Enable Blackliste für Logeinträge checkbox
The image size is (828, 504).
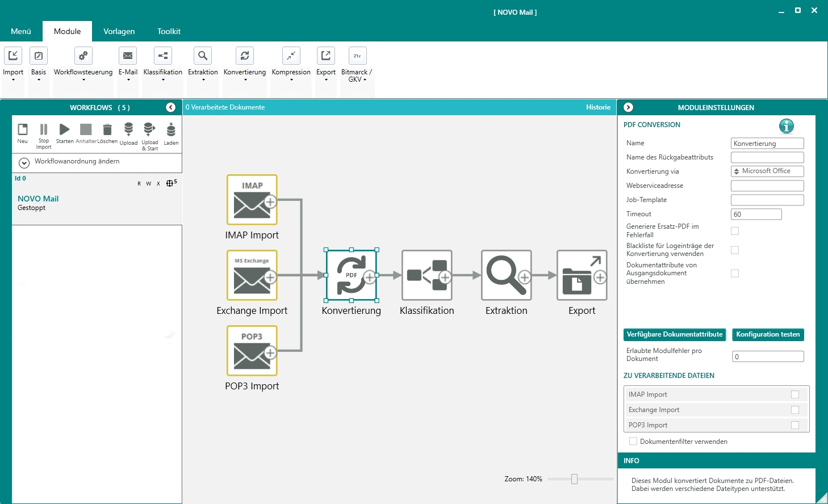[735, 250]
